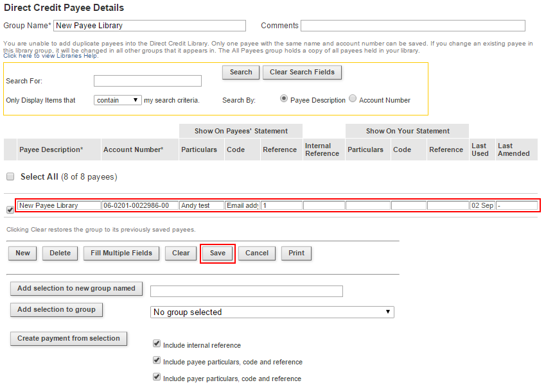Toggle the Select All checkbox
The height and width of the screenshot is (392, 546).
tap(10, 176)
